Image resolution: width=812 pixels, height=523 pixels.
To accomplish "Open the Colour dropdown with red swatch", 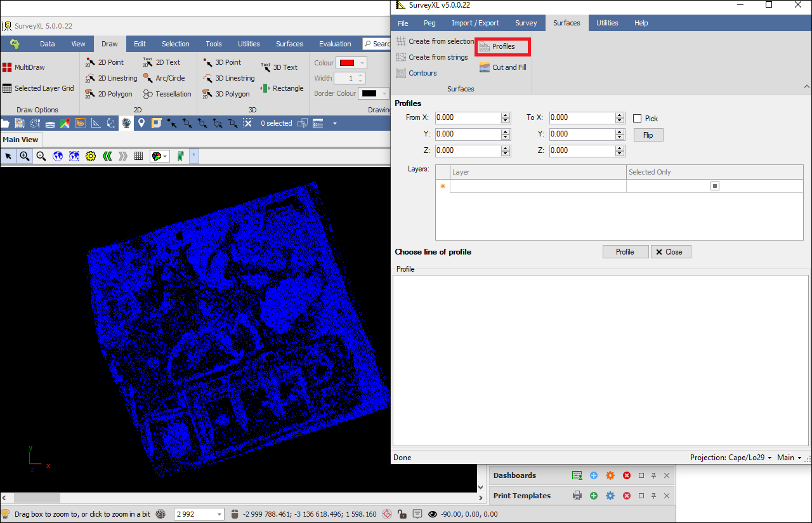I will tap(352, 63).
